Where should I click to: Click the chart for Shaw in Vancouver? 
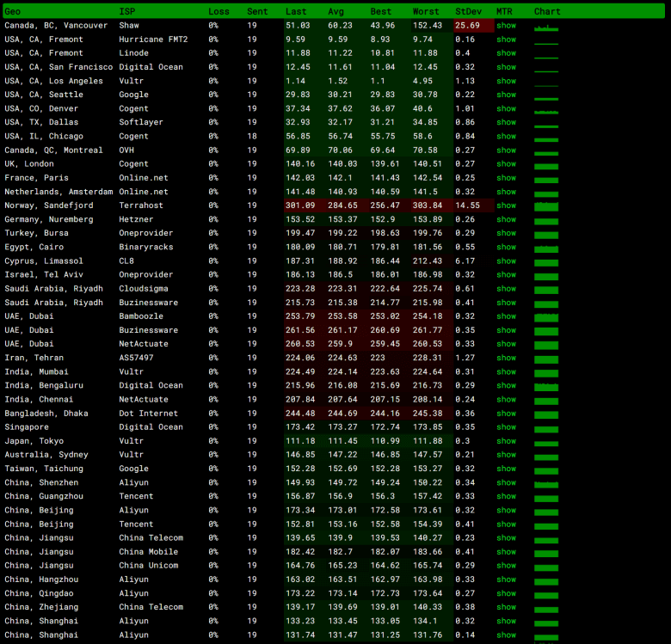pos(546,28)
